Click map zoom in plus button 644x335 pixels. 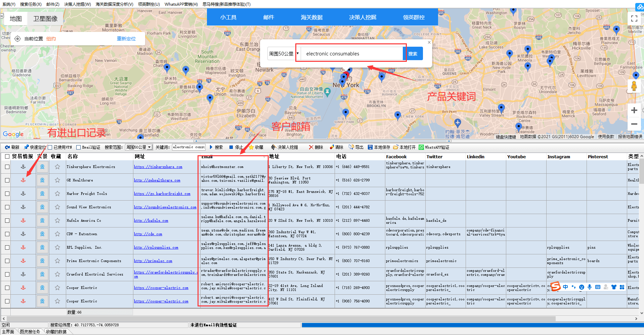634,110
